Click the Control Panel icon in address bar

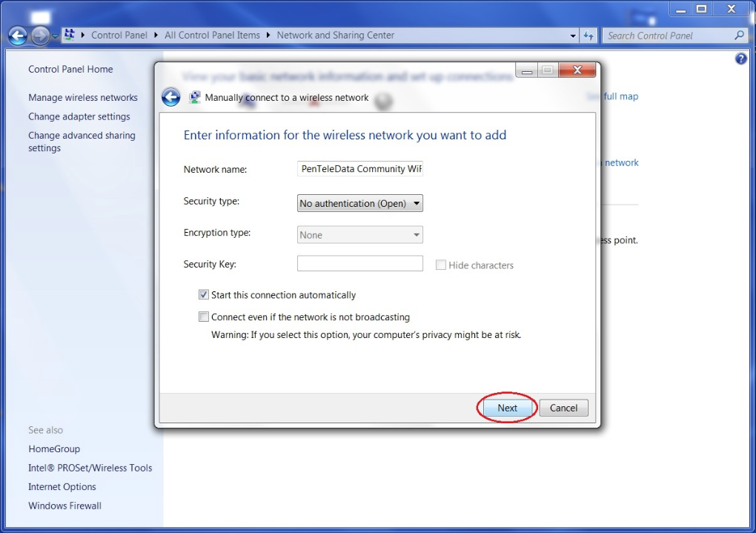[x=70, y=35]
